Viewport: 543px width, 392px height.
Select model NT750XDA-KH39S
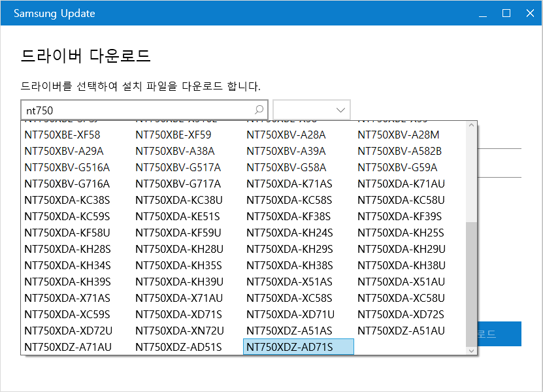[67, 281]
